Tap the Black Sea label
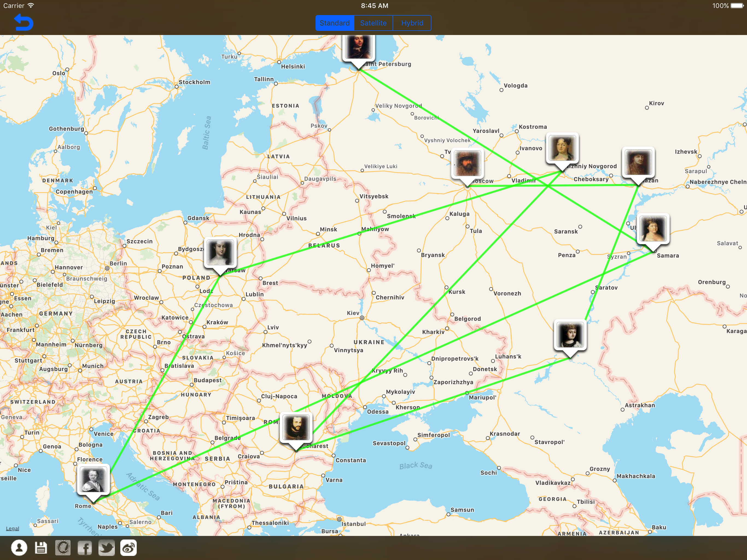The height and width of the screenshot is (560, 747). pos(416,465)
